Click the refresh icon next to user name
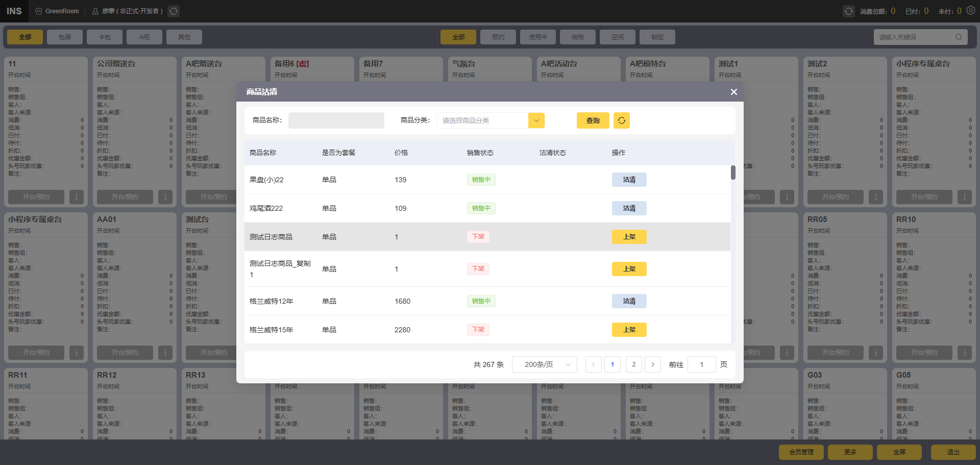Screen dimensions: 980x465 (174, 11)
